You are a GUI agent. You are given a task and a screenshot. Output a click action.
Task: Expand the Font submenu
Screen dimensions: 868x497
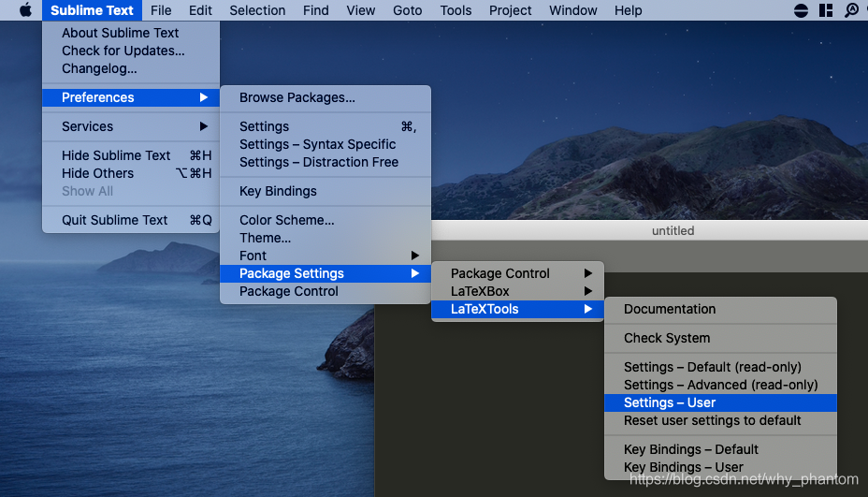point(325,256)
